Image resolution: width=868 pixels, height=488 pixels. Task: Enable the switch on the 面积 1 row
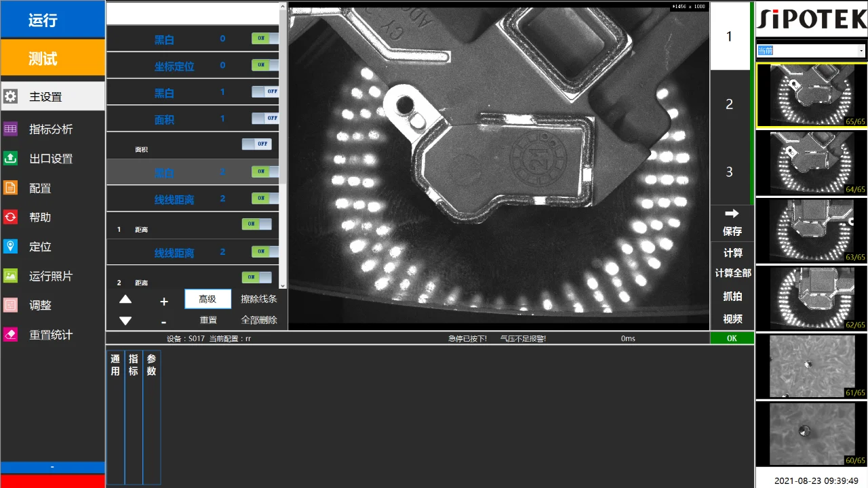click(264, 118)
